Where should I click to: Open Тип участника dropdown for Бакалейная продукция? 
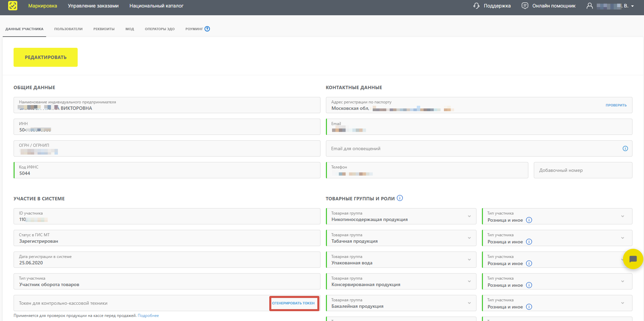point(623,303)
